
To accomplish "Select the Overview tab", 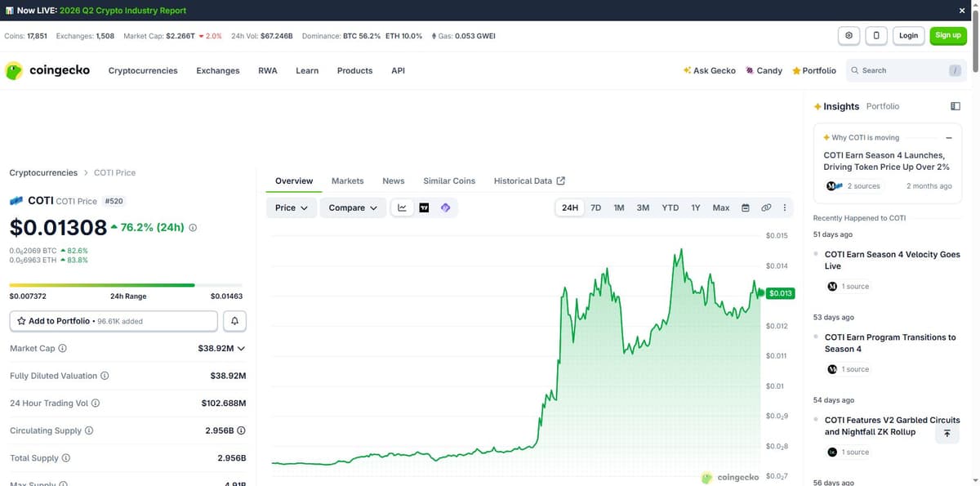I will point(294,181).
